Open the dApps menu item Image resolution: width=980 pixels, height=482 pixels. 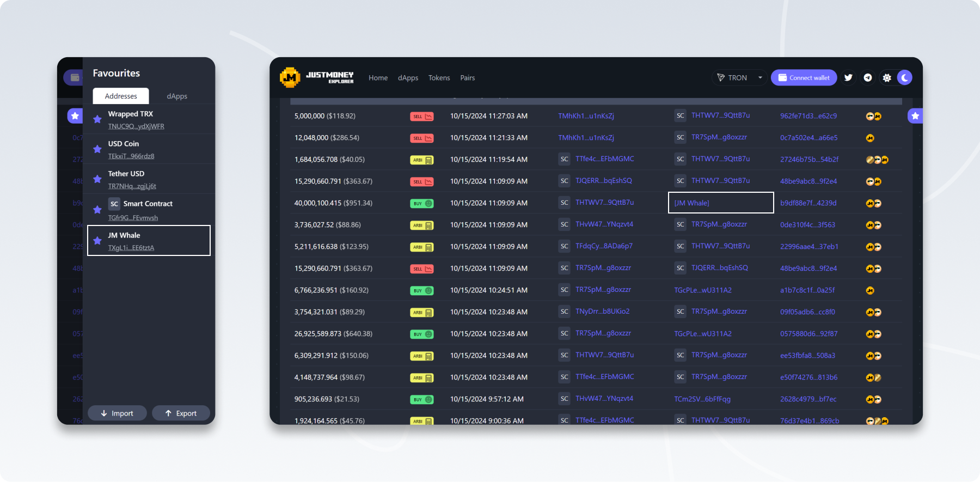[x=408, y=78]
